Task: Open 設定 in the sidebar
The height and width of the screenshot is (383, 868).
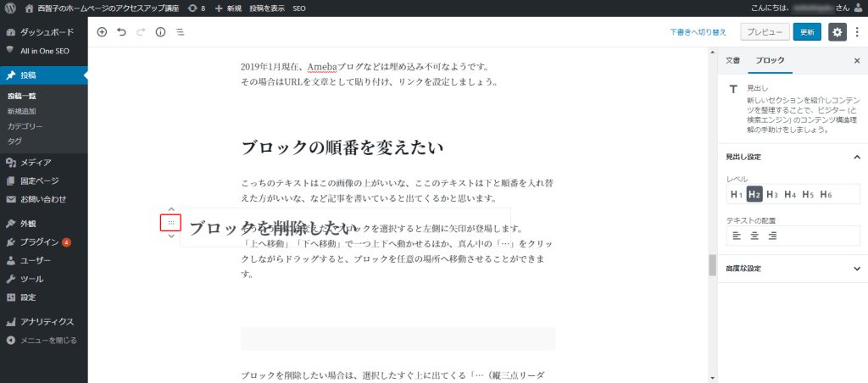Action: [44, 297]
